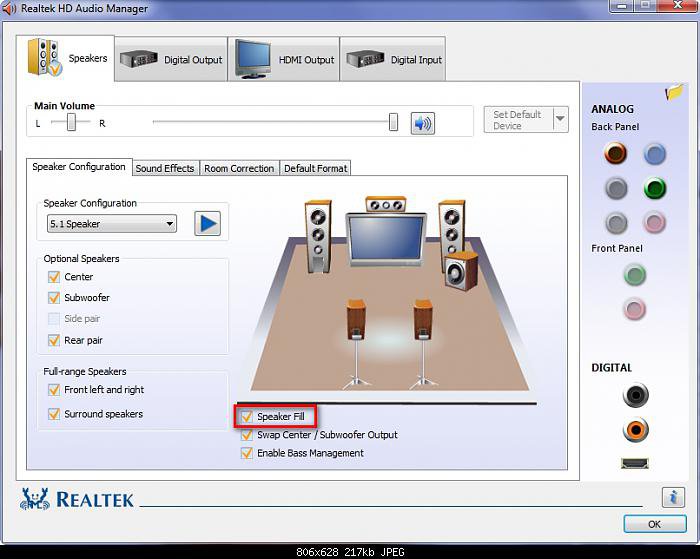This screenshot has height=559, width=700.
Task: Click the pink front panel jack
Action: coord(634,309)
